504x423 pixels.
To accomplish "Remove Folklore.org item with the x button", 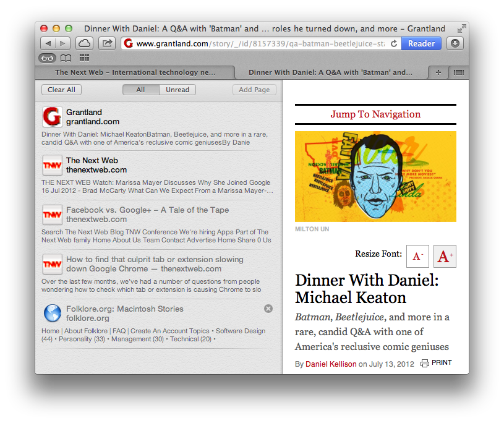I will click(268, 309).
